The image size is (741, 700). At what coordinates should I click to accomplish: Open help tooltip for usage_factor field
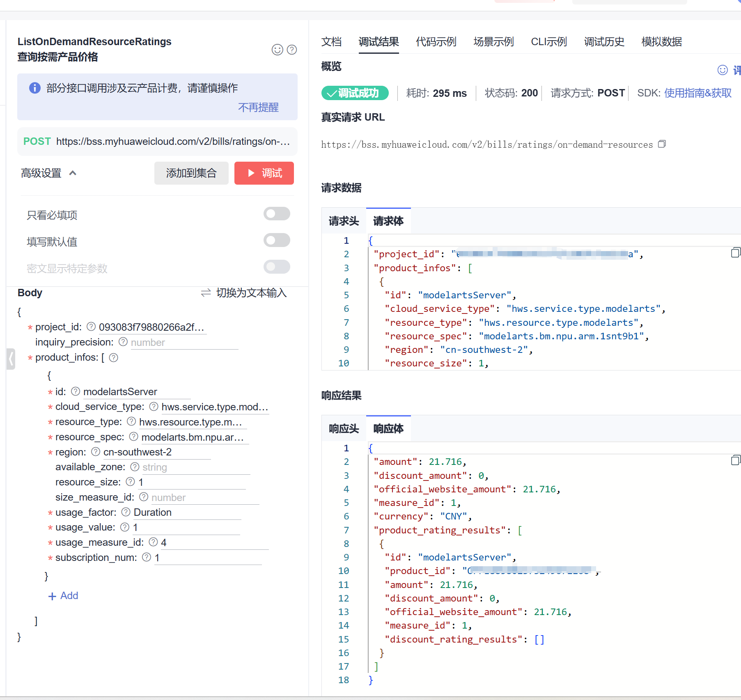pyautogui.click(x=126, y=512)
